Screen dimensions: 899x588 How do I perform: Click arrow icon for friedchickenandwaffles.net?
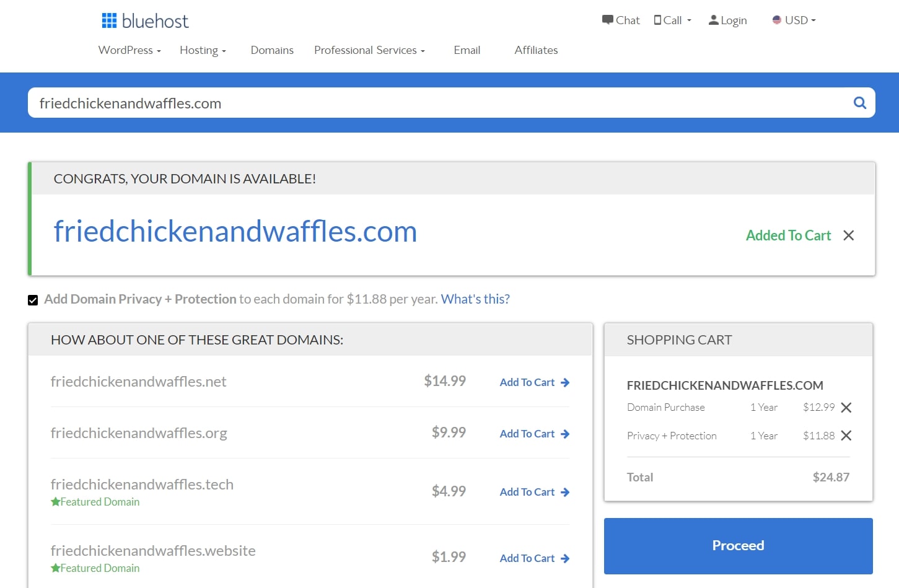pos(565,383)
